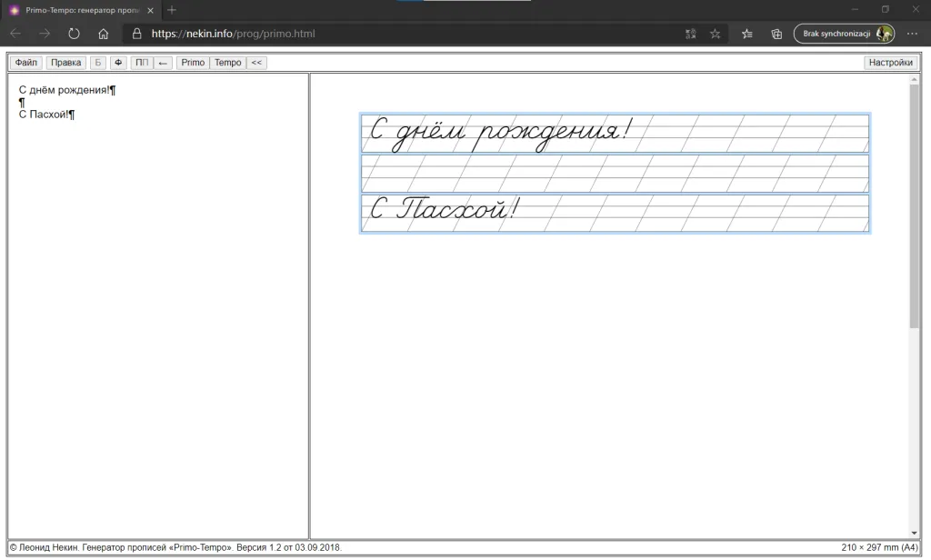Open the Правка menu
Image resolution: width=931 pixels, height=560 pixels.
tap(65, 63)
